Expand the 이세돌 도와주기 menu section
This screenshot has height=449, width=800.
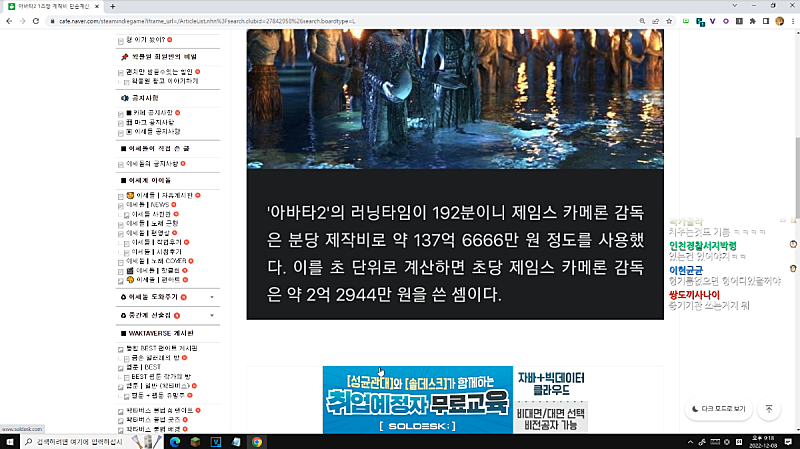pos(212,297)
